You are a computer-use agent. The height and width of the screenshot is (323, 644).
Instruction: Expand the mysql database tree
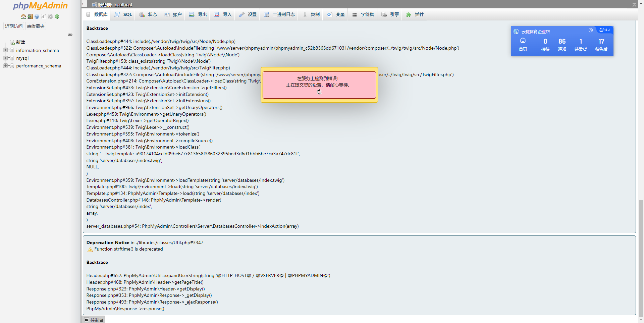pyautogui.click(x=5, y=58)
